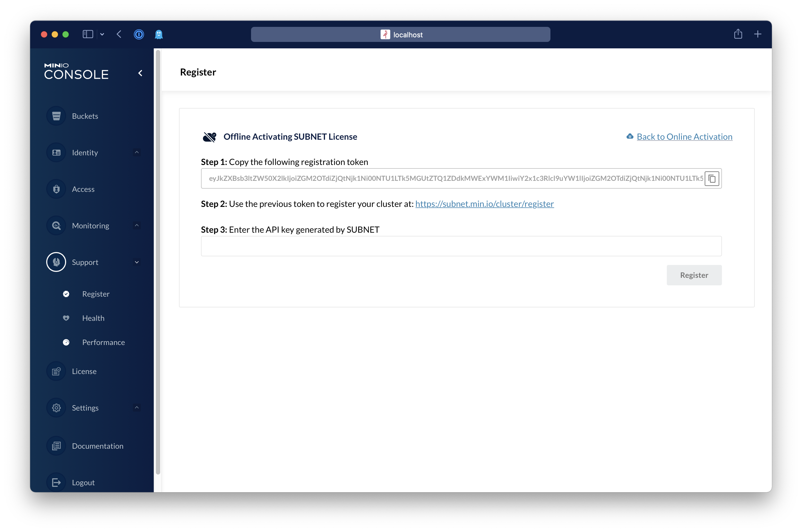Open the tab group dropdown arrow
The height and width of the screenshot is (532, 802).
102,34
